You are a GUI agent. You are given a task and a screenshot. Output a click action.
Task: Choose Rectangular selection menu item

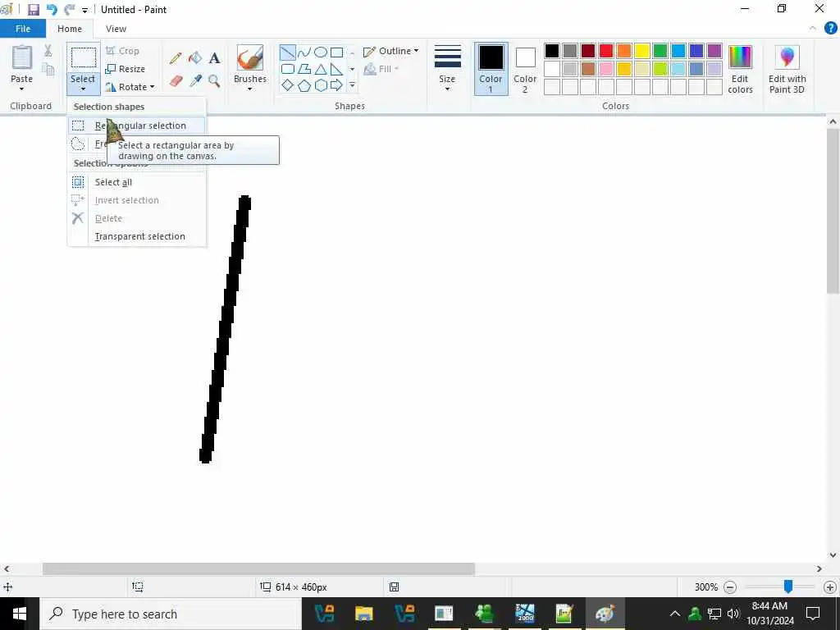(x=137, y=126)
